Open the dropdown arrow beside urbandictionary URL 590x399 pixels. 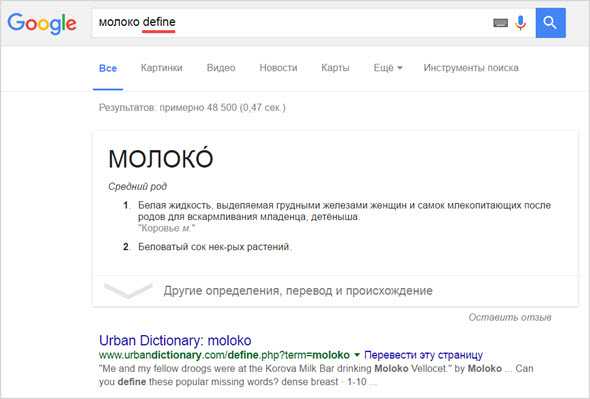pos(357,355)
